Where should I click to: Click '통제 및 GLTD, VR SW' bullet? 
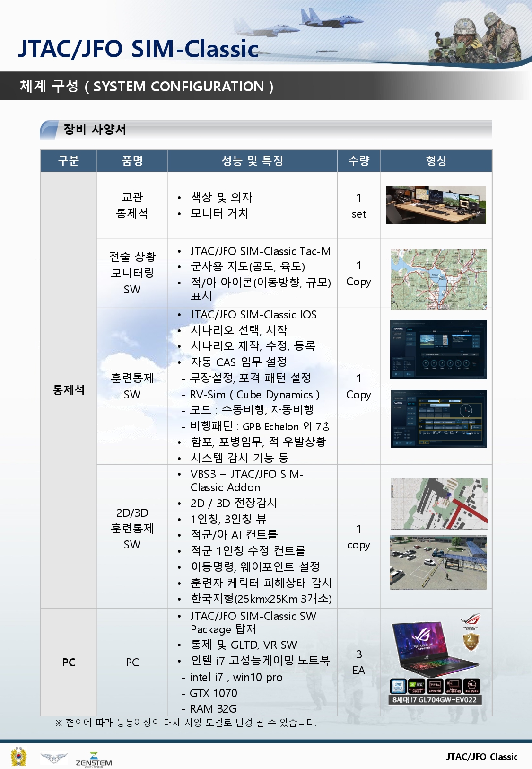point(244,645)
